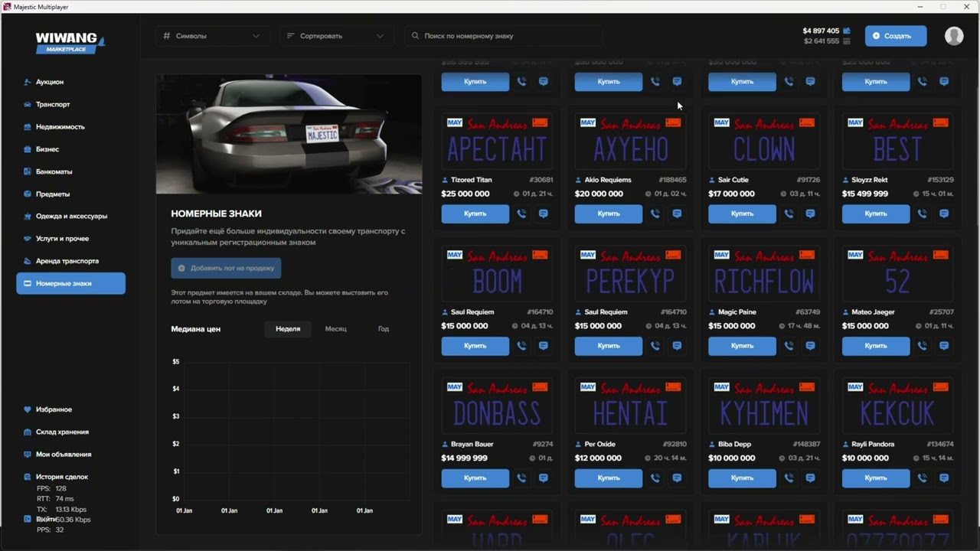Image resolution: width=980 pixels, height=551 pixels.
Task: Call the seller of the PEREKYP plate
Action: point(655,346)
